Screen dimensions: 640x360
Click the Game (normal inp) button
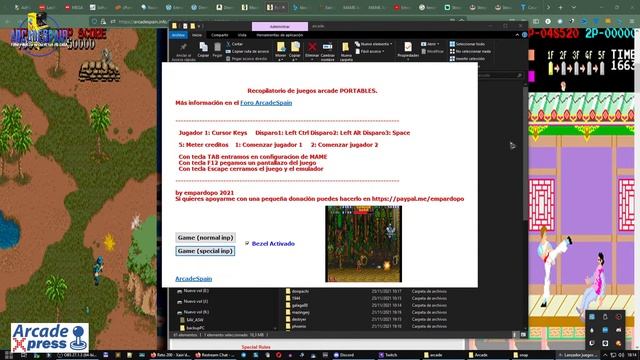(205, 238)
